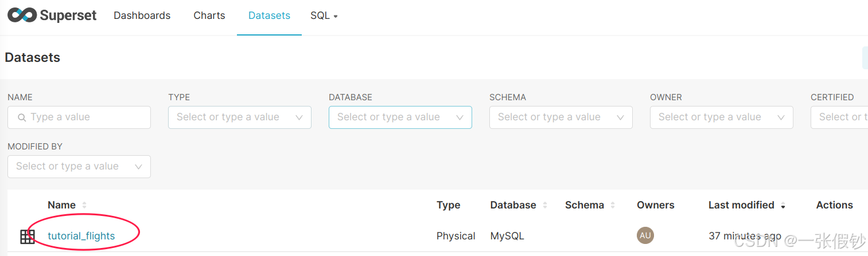Switch to the Charts tab

coord(209,15)
